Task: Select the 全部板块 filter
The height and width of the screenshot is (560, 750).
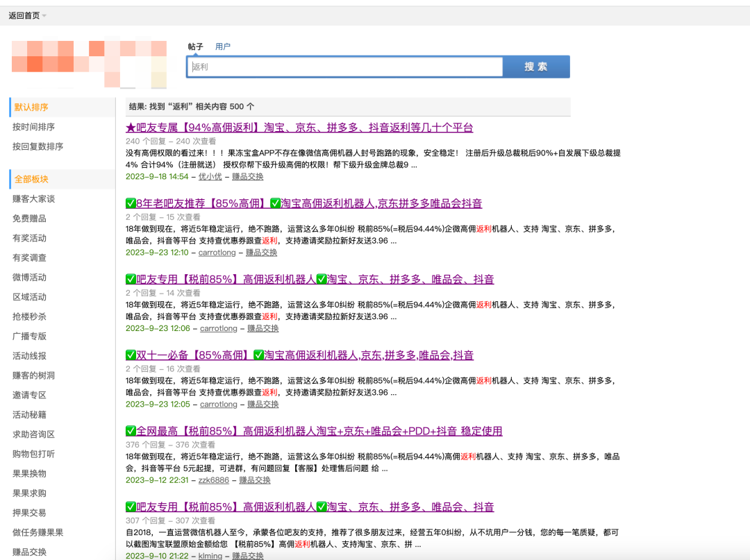Action: click(x=31, y=179)
